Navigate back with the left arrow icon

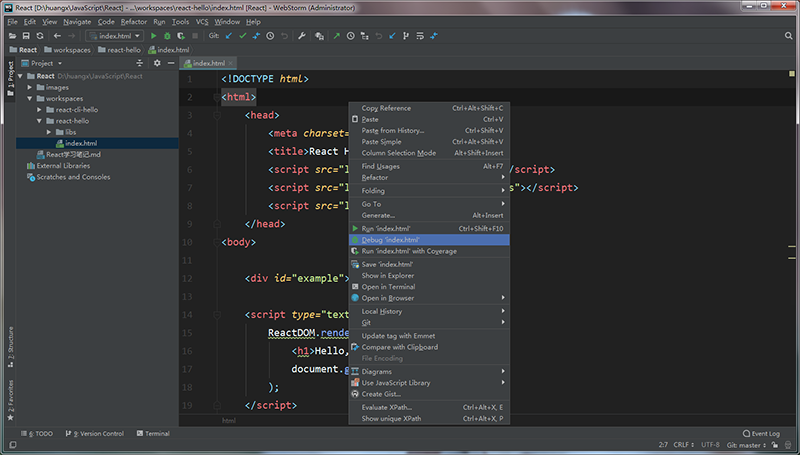57,36
